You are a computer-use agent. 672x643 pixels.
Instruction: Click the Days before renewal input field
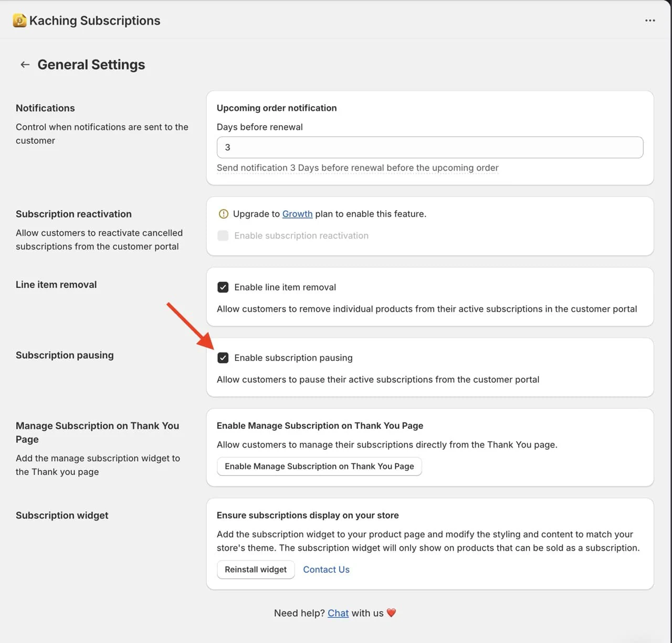click(430, 147)
